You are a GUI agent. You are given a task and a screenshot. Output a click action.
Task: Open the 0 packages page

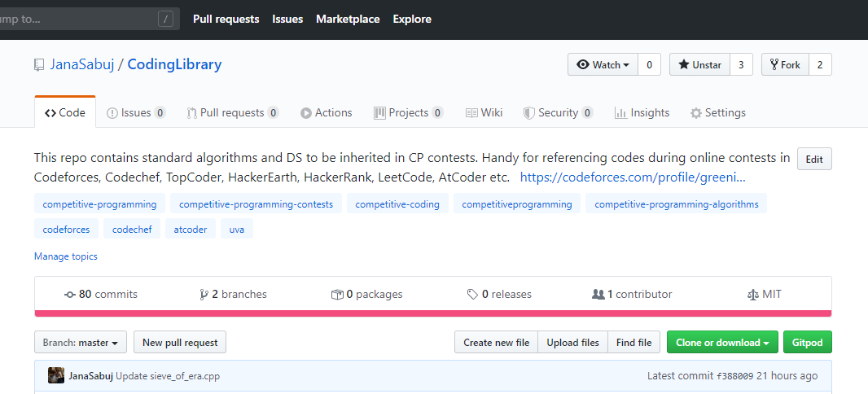point(366,295)
